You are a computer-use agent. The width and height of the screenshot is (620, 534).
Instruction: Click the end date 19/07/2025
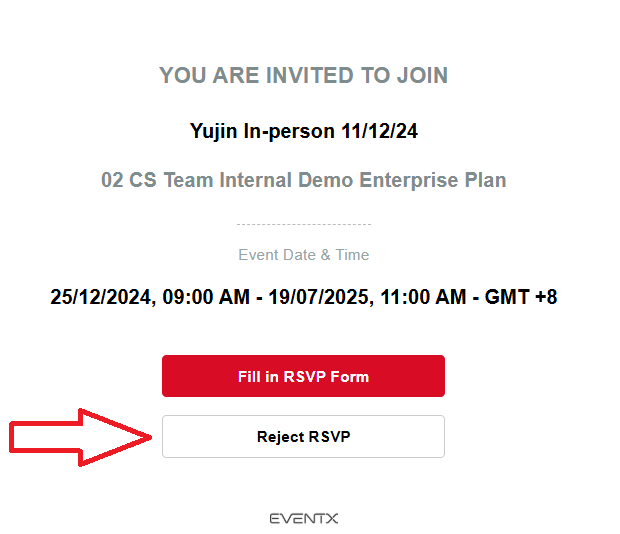[x=318, y=297]
